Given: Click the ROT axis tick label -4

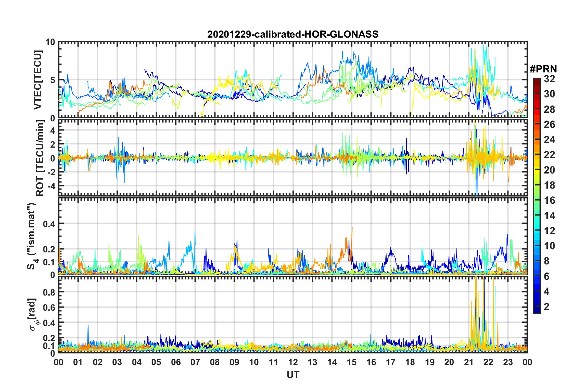Looking at the screenshot, I should point(51,186).
